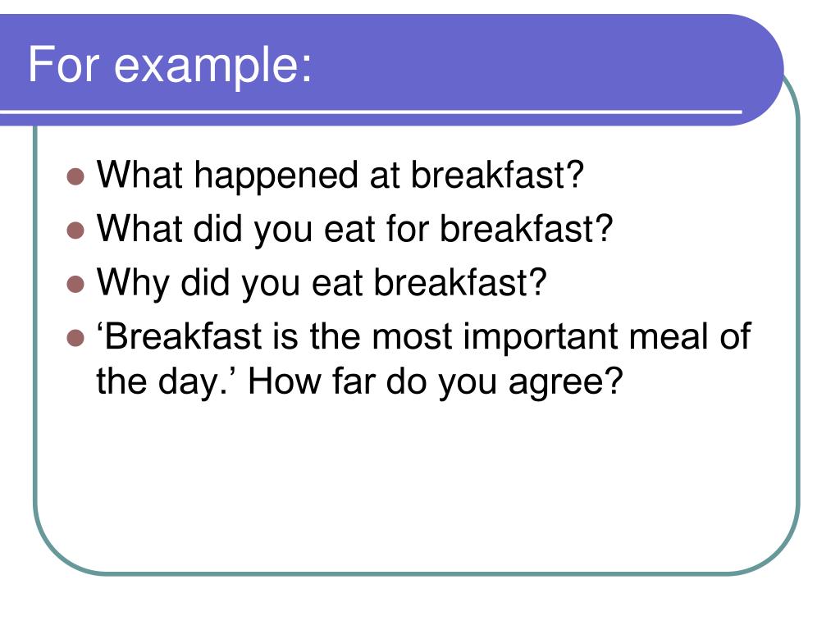Click the white underline beneath the title

tap(371, 112)
